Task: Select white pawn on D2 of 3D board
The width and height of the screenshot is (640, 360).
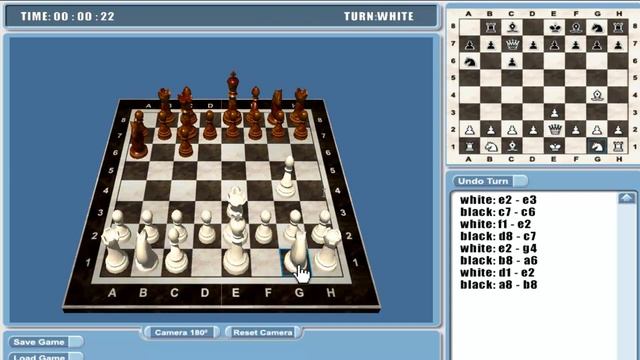Action: pyautogui.click(x=207, y=227)
